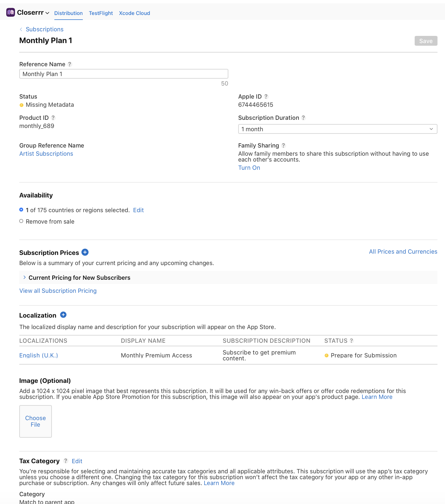Click Product ID help question mark
The image size is (445, 504).
tap(53, 118)
